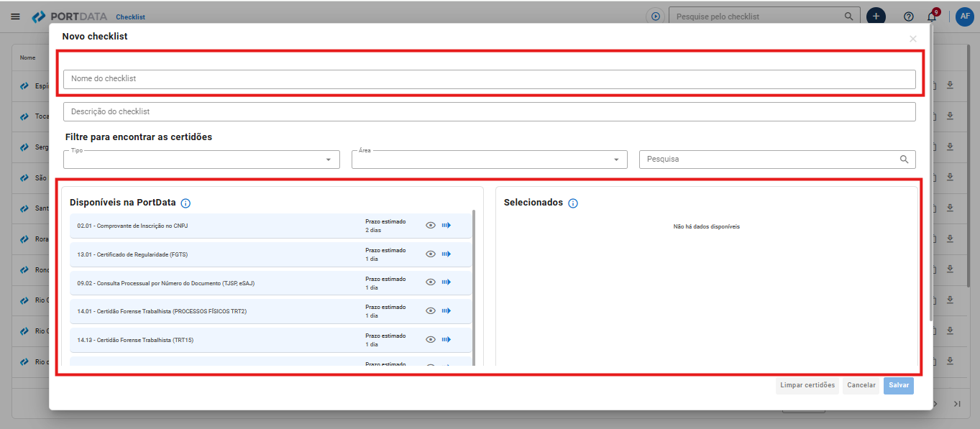Click the Cancelar button

(861, 385)
